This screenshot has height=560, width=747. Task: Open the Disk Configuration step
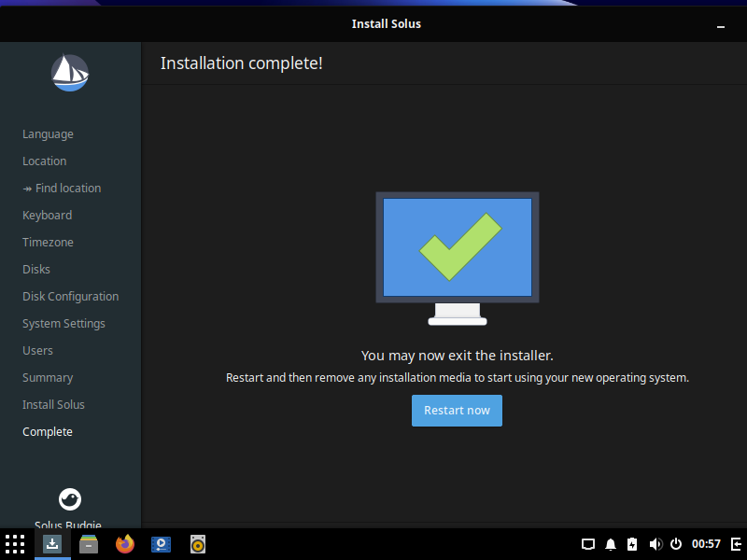coord(71,296)
